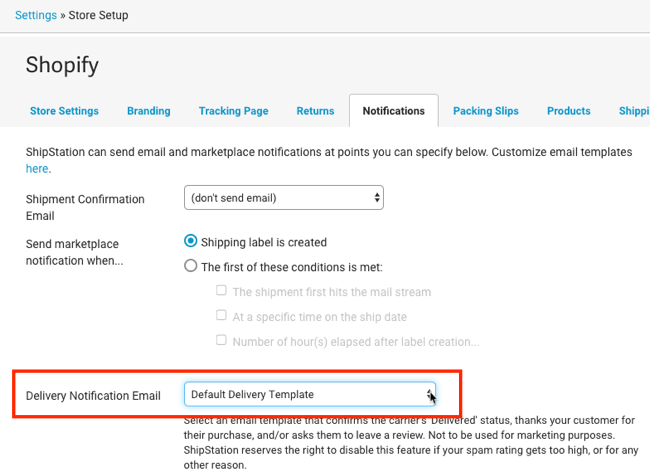Switch to the Products tab

(x=568, y=111)
